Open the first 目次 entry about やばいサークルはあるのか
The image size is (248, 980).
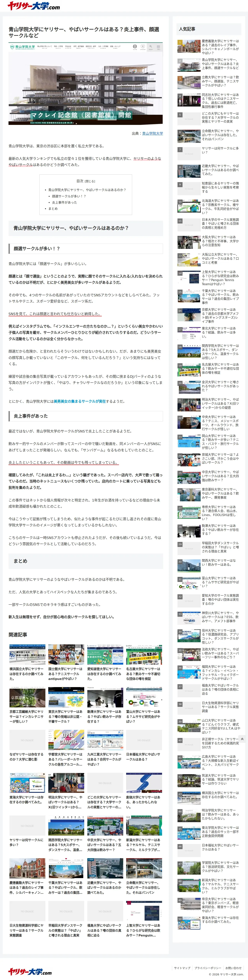tap(87, 190)
